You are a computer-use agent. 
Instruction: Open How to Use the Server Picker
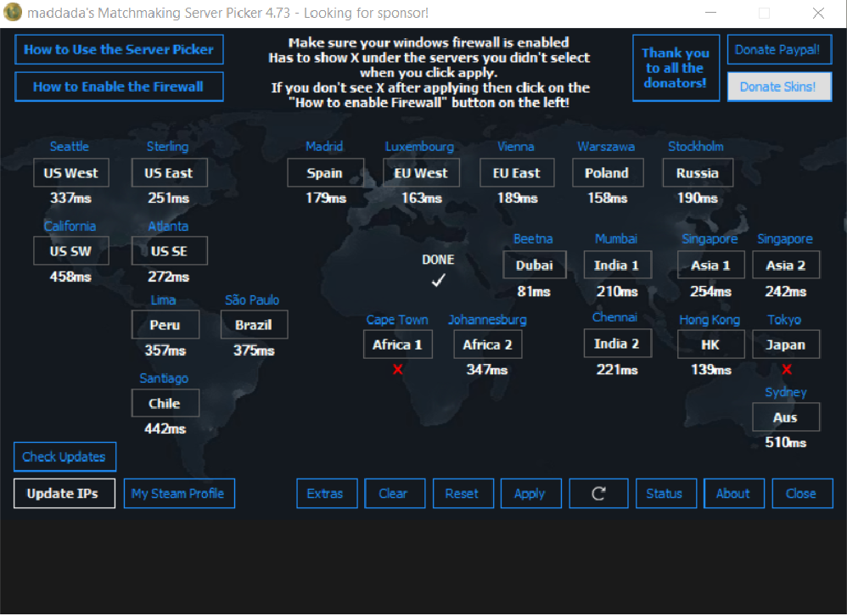pos(119,49)
